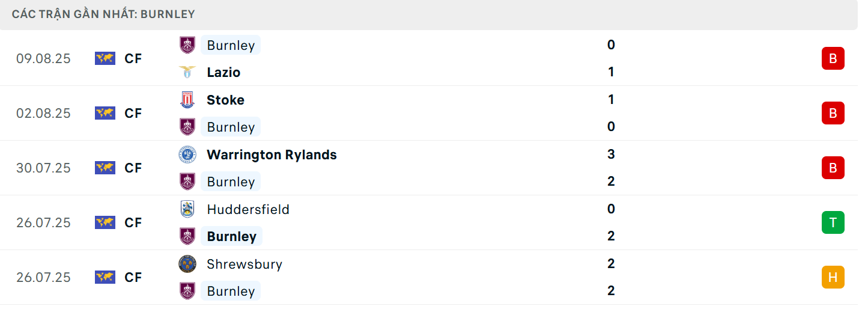868x318 pixels.
Task: Click the Huddersfield club crest
Action: (x=187, y=209)
